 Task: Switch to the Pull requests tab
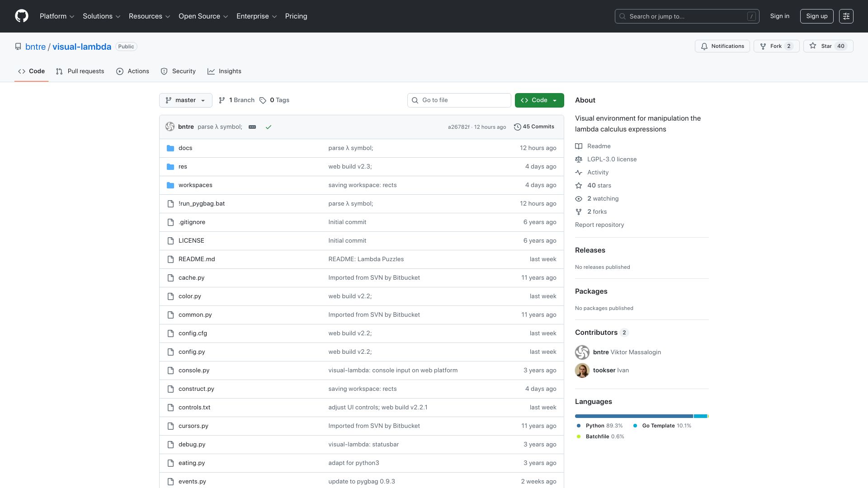pyautogui.click(x=80, y=71)
